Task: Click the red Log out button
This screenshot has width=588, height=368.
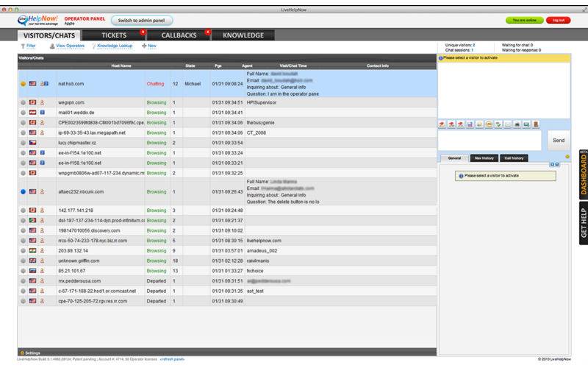Action: [559, 21]
